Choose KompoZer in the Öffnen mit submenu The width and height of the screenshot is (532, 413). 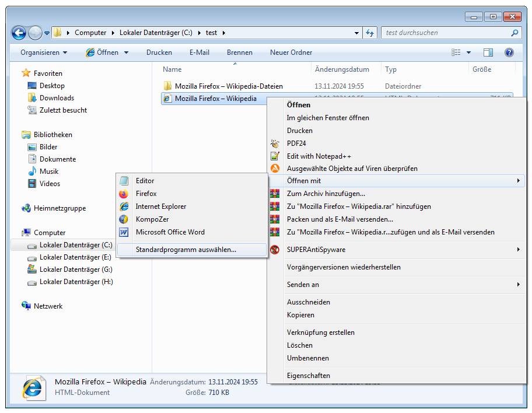[152, 219]
